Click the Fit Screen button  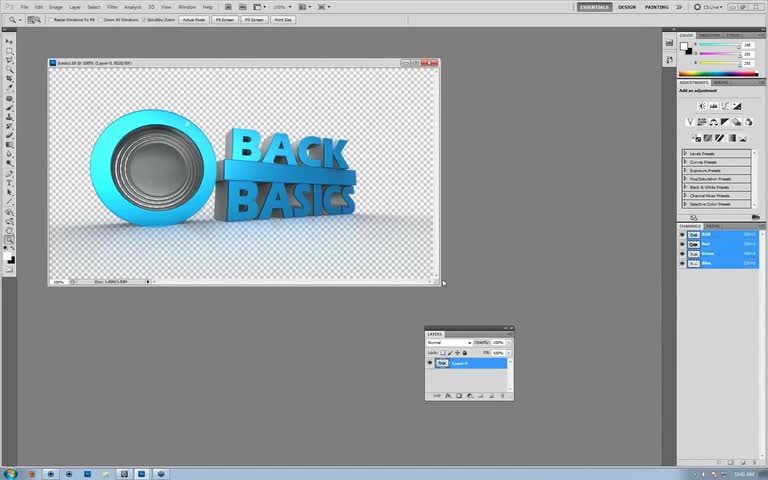[225, 20]
